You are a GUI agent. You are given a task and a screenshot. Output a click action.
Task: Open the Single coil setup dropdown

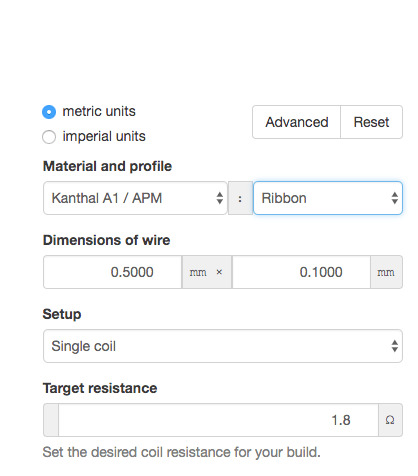click(223, 346)
